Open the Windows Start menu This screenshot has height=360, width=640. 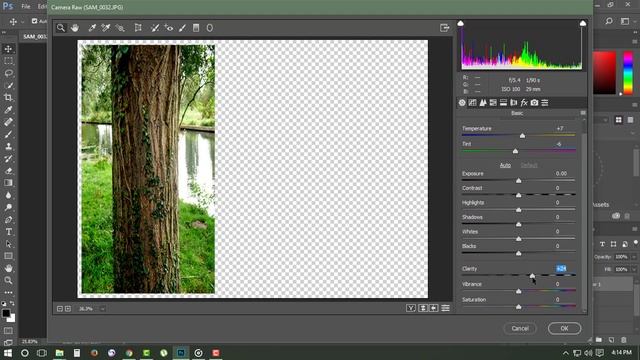coord(8,353)
